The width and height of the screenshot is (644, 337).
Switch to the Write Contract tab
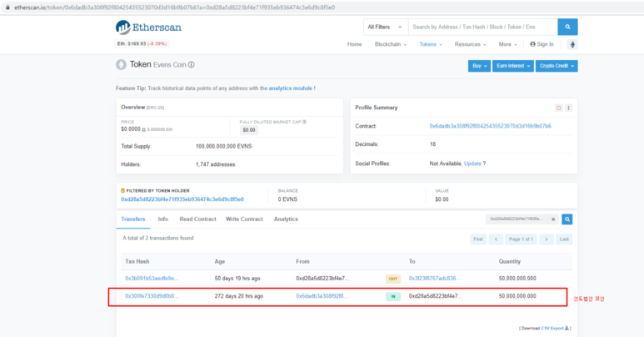click(x=244, y=219)
